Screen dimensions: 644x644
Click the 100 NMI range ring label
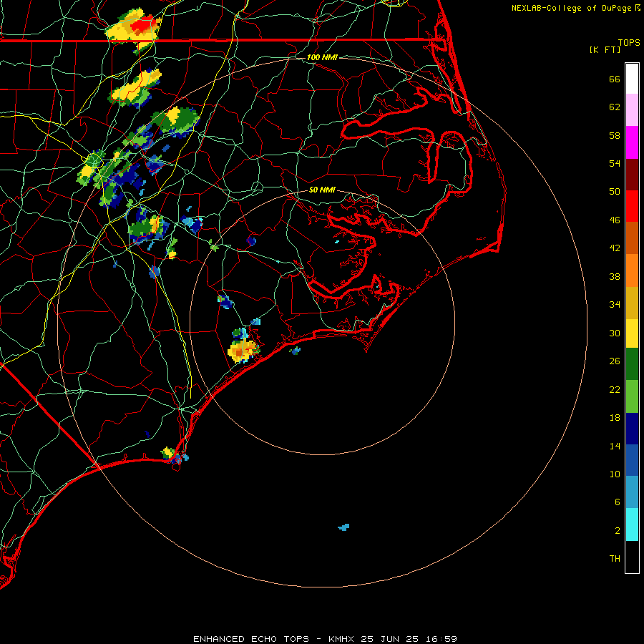[x=322, y=57]
